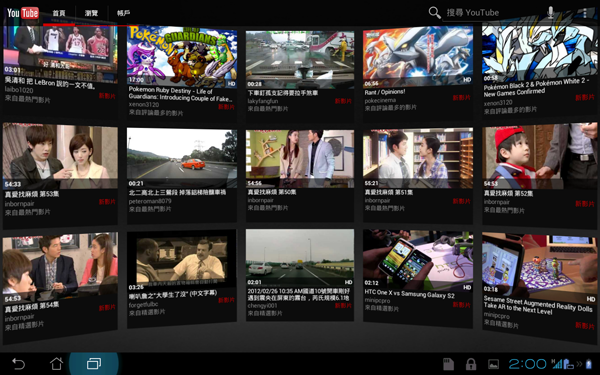The image size is (600, 375).
Task: Open 真愛找麻煩 第53集 thumbnail
Action: [60, 156]
